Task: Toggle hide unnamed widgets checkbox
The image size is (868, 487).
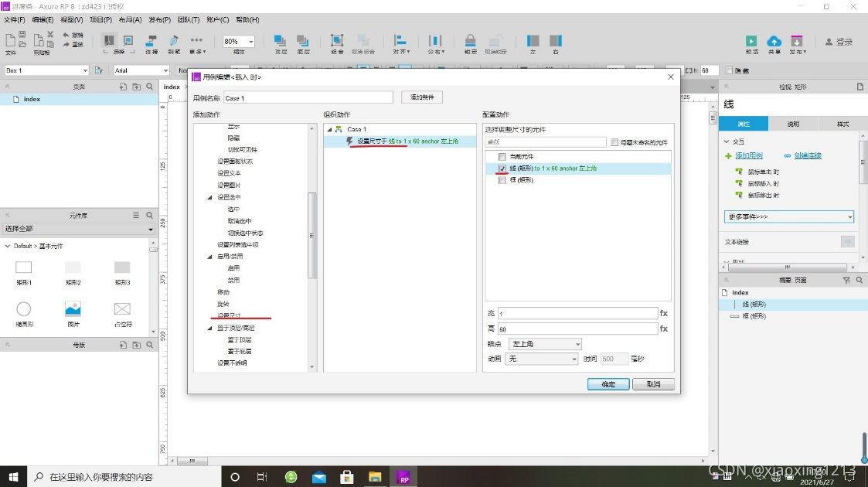Action: tap(614, 142)
